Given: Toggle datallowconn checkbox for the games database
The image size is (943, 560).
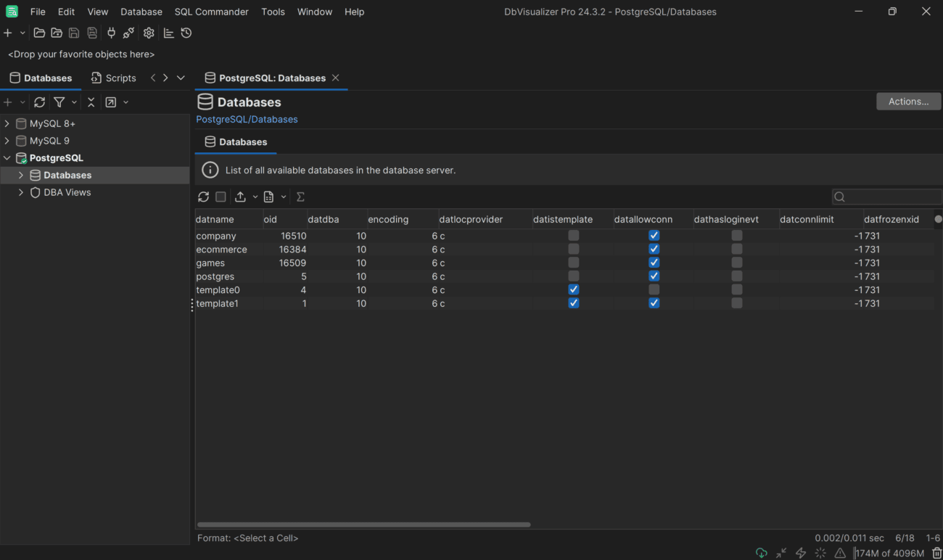Looking at the screenshot, I should [654, 262].
